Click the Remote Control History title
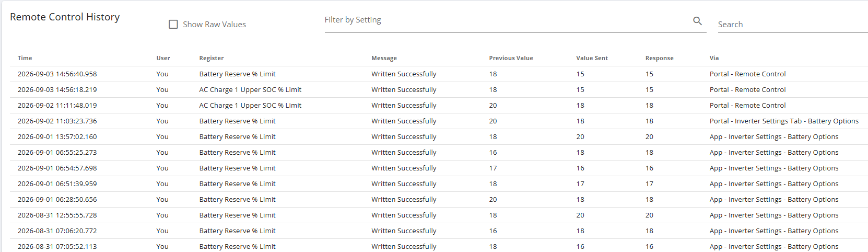This screenshot has height=252, width=868. tap(65, 17)
